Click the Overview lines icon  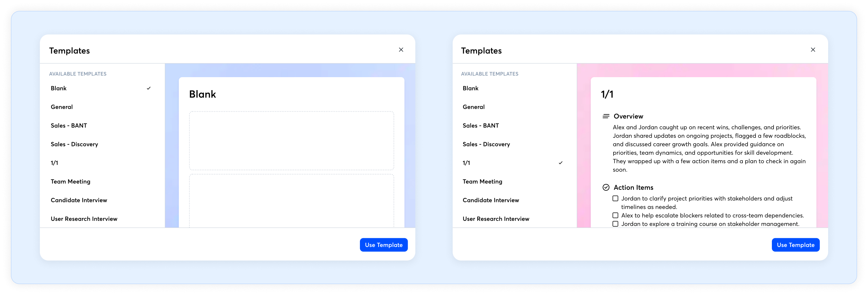[x=606, y=116]
